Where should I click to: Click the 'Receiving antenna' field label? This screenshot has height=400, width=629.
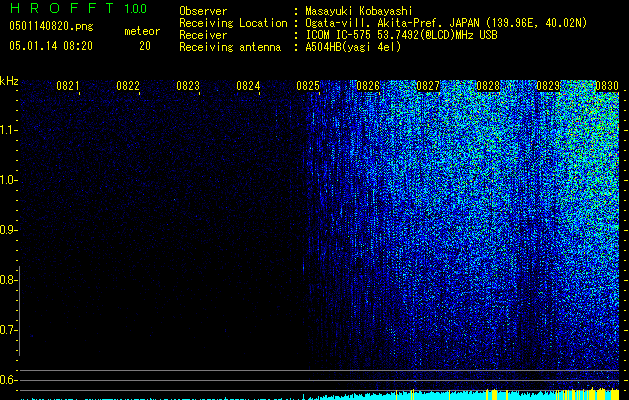coord(230,47)
